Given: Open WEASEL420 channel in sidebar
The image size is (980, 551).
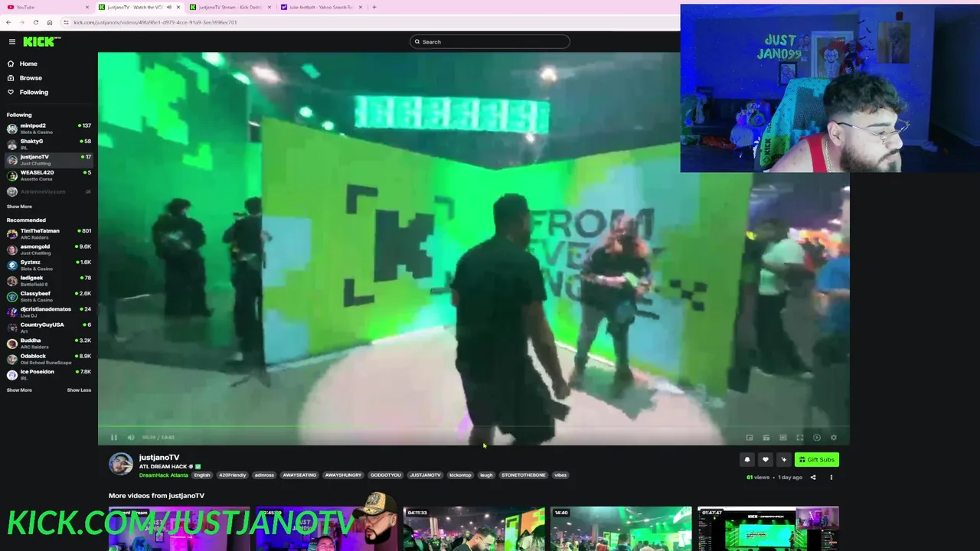Looking at the screenshot, I should [x=48, y=175].
